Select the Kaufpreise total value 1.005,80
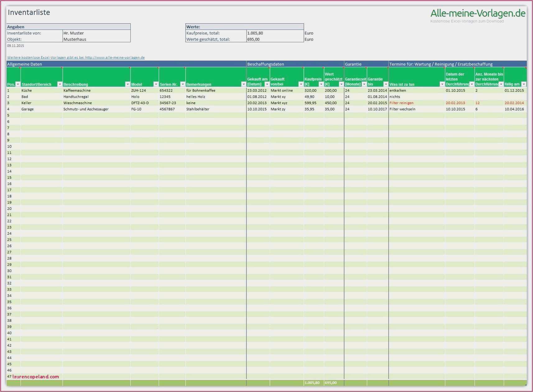533x392 pixels. click(x=275, y=33)
